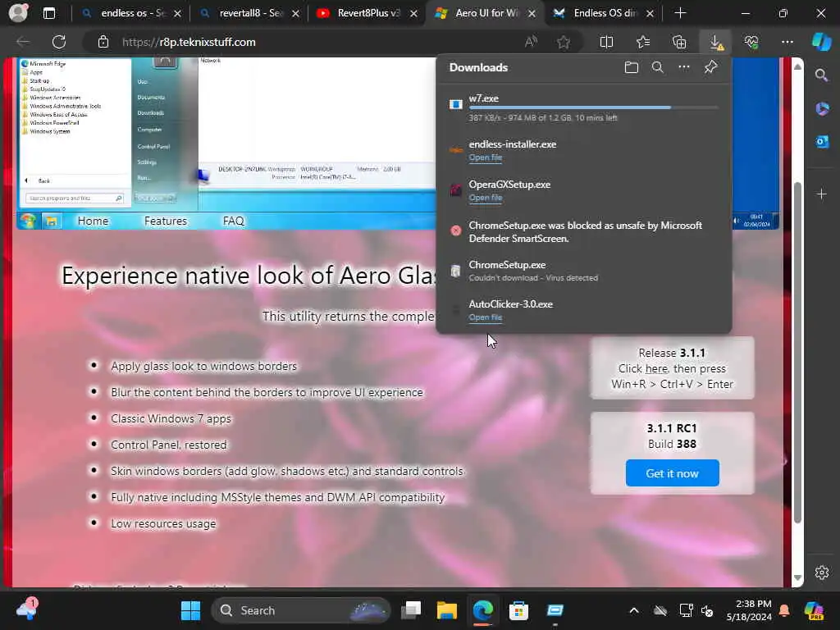
Task: Show hidden system tray icons chevron
Action: [x=634, y=610]
